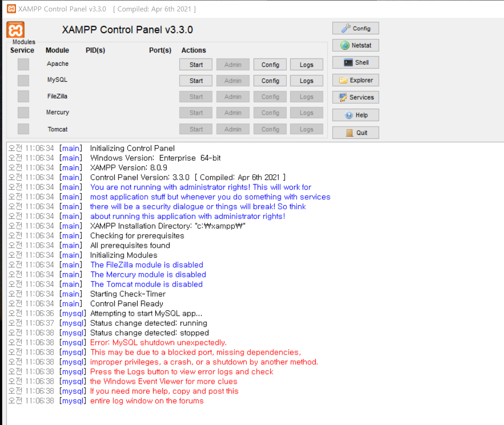Start the MySQL module
This screenshot has width=504, height=425.
tap(196, 81)
